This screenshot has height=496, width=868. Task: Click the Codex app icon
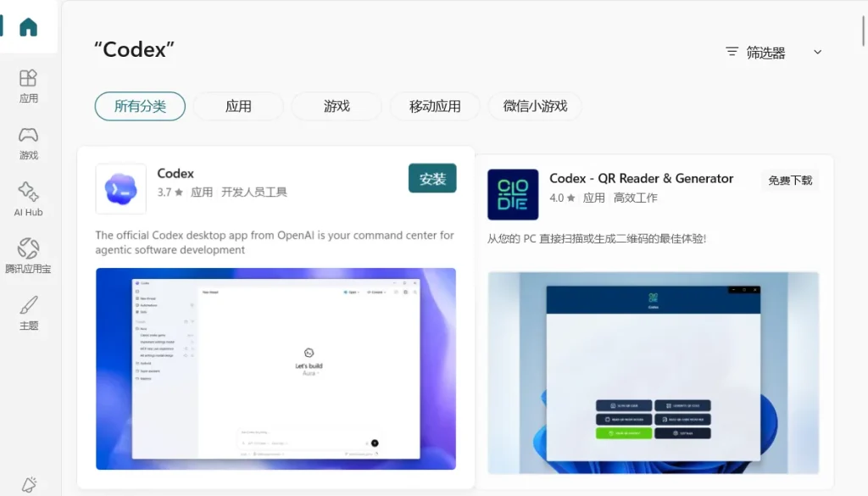(x=120, y=189)
